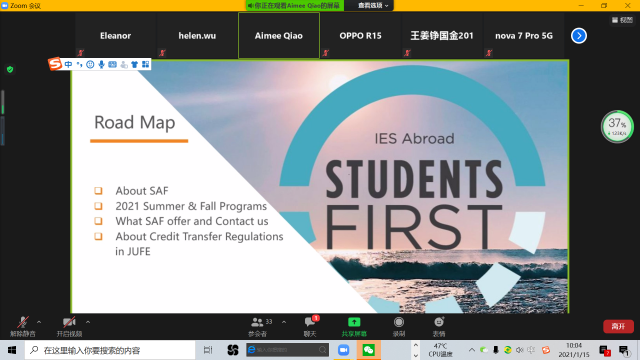Open Windows notification center icon

click(624, 350)
